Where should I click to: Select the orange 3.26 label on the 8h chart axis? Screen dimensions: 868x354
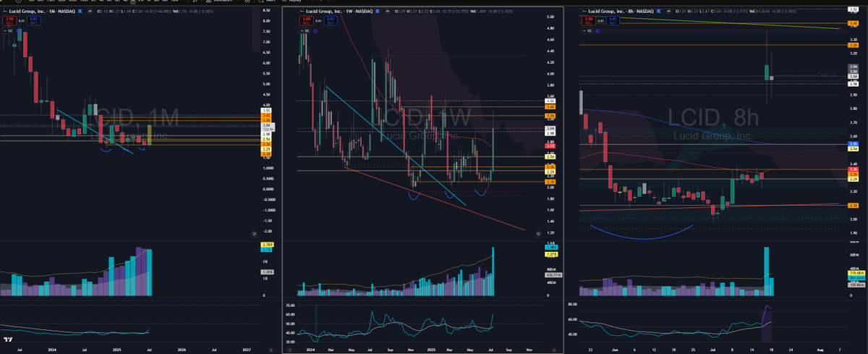(854, 45)
